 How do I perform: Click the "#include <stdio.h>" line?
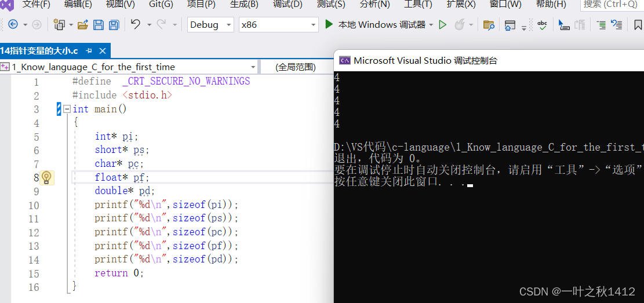122,95
